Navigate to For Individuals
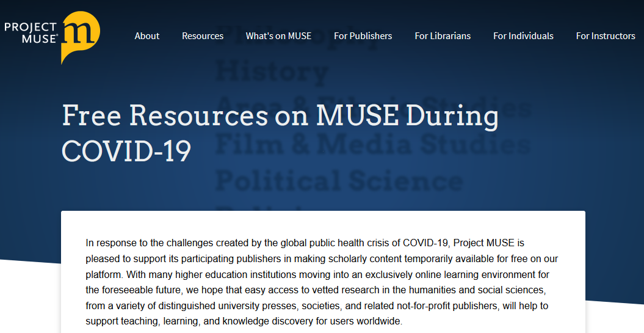Screen dimensions: 644x333 pos(523,36)
